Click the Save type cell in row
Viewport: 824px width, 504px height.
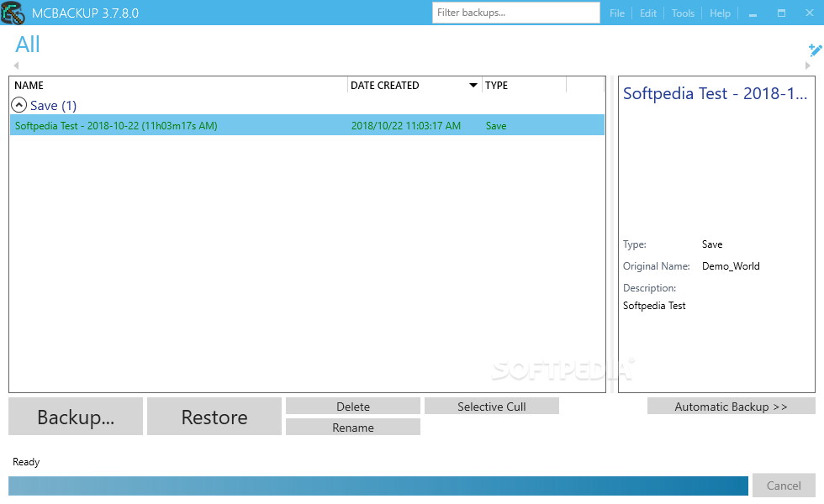tap(496, 125)
